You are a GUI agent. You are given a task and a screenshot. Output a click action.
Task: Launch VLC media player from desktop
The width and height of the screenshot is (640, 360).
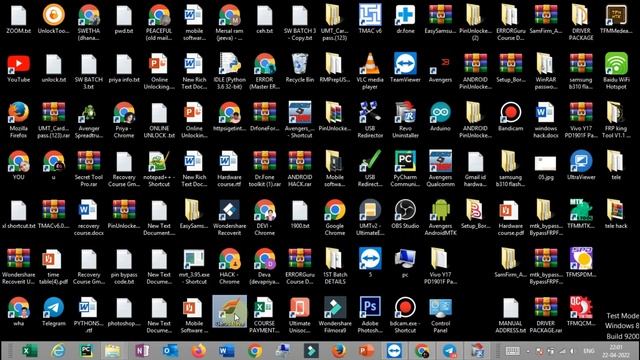(370, 71)
